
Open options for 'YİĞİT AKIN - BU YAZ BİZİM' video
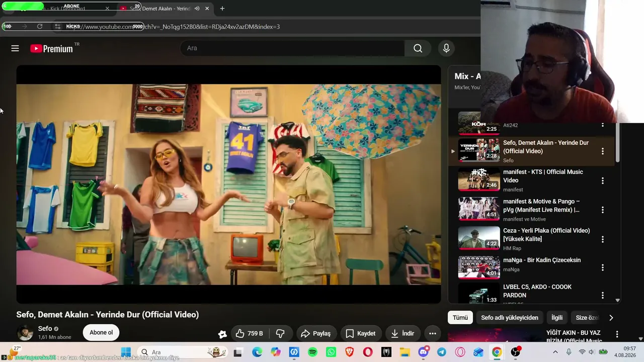click(617, 334)
